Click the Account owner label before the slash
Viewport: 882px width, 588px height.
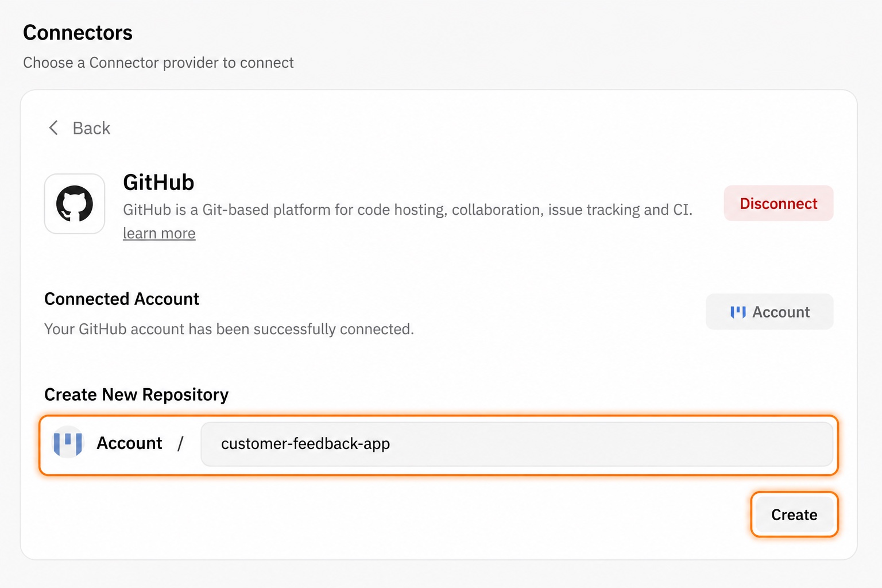tap(129, 443)
